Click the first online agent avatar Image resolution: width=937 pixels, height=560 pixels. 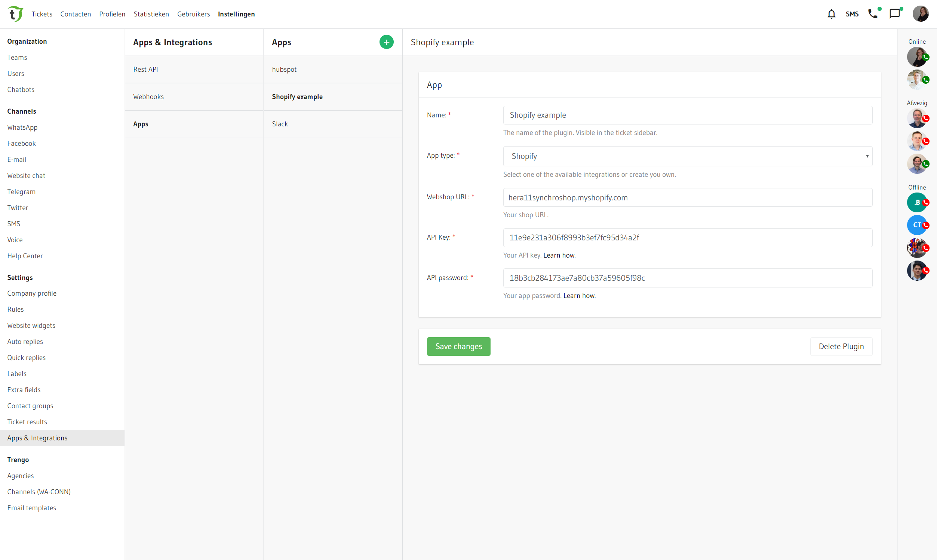918,56
